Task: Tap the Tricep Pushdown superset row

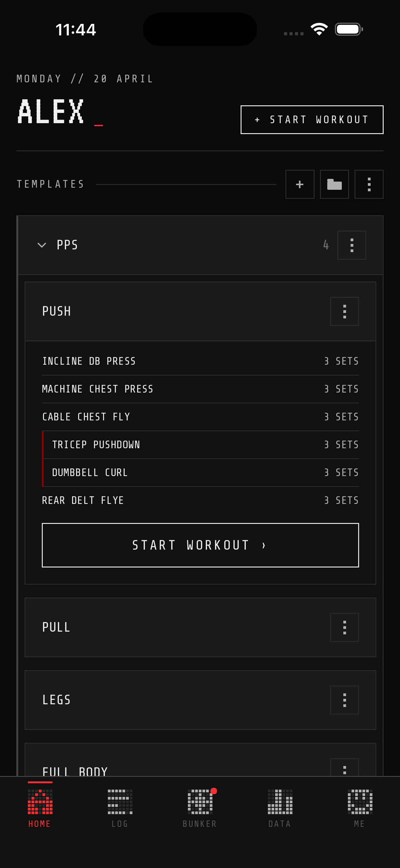Action: 200,445
